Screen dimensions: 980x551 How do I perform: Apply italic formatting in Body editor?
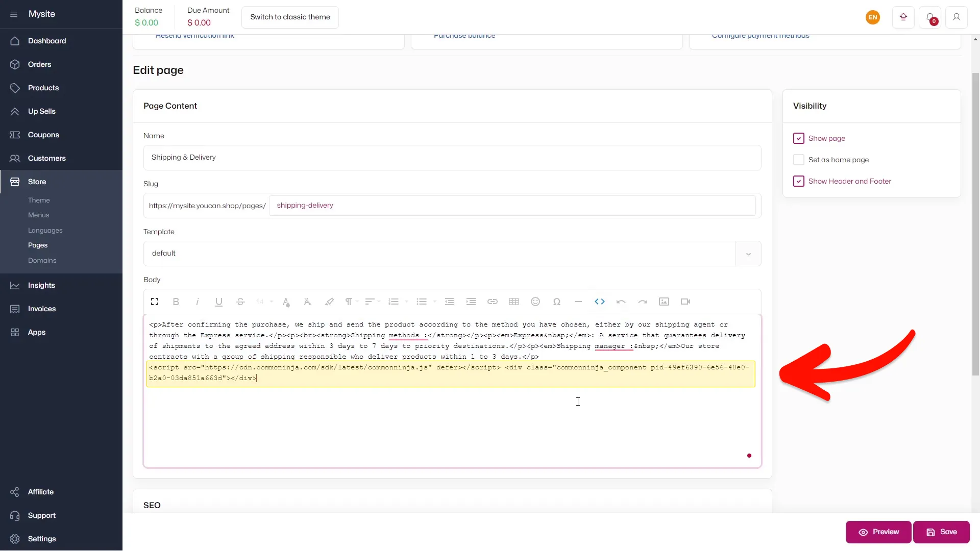click(198, 302)
